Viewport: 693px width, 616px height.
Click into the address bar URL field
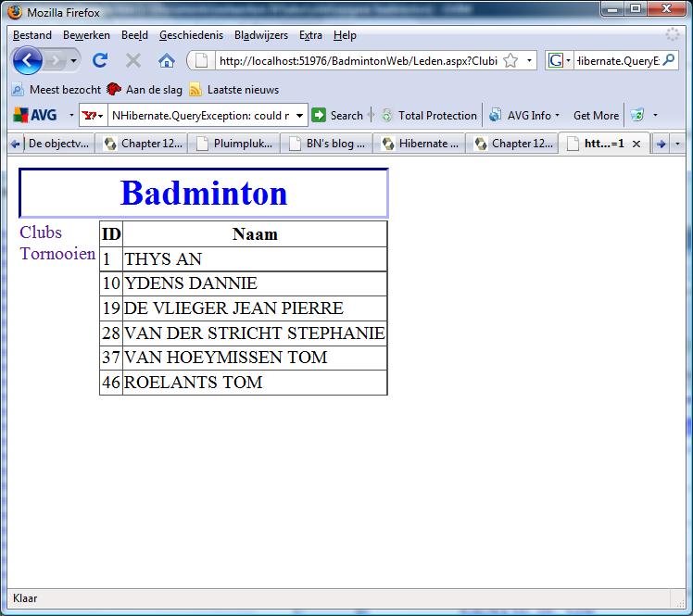pos(357,60)
